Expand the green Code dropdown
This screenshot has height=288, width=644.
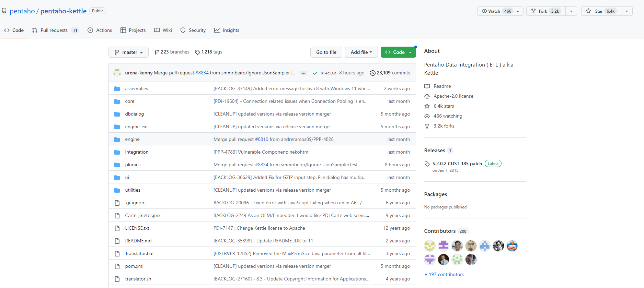[x=398, y=52]
